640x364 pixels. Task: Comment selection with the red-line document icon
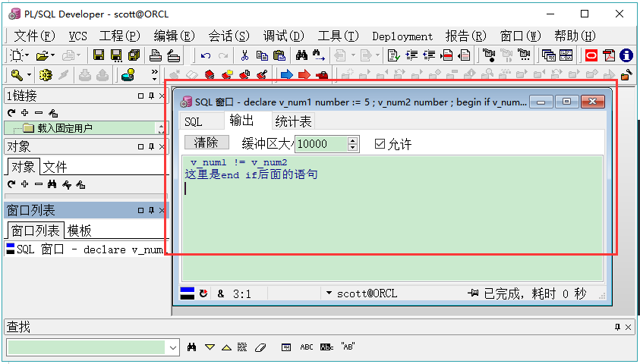(446, 55)
